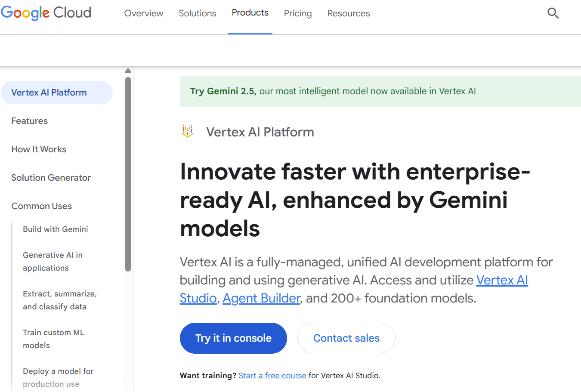Screen dimensions: 581x392
Task: Open Solution Generator in sidebar
Action: click(51, 178)
